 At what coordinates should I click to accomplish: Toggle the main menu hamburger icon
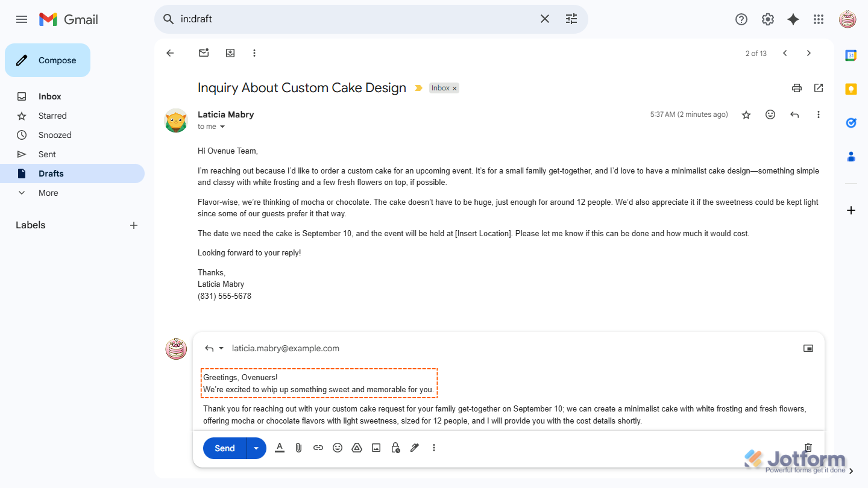point(22,19)
